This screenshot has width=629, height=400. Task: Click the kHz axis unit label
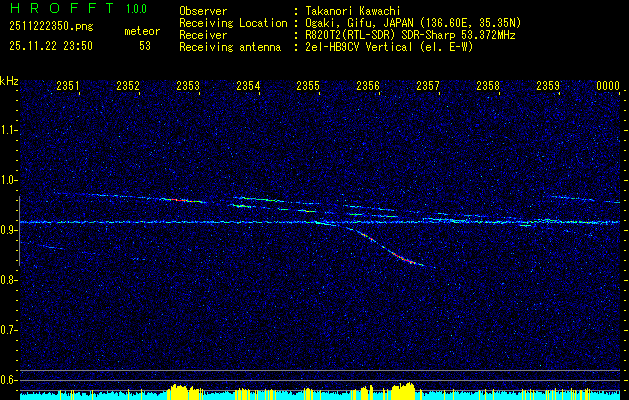(x=9, y=81)
